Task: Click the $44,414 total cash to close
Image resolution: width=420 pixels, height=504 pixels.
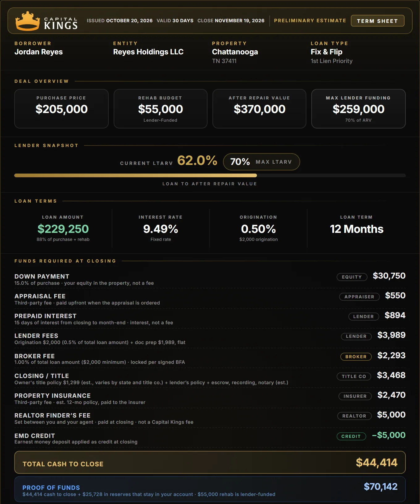Action: [x=376, y=463]
